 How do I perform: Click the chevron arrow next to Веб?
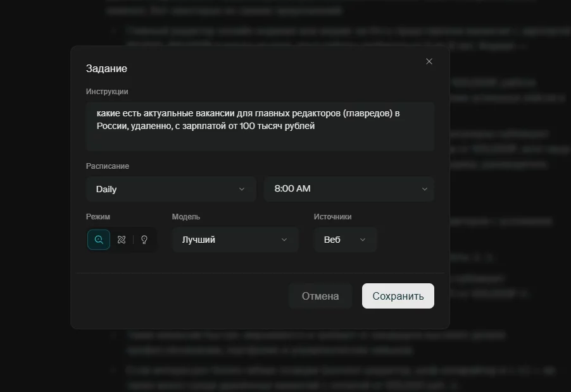pos(363,240)
